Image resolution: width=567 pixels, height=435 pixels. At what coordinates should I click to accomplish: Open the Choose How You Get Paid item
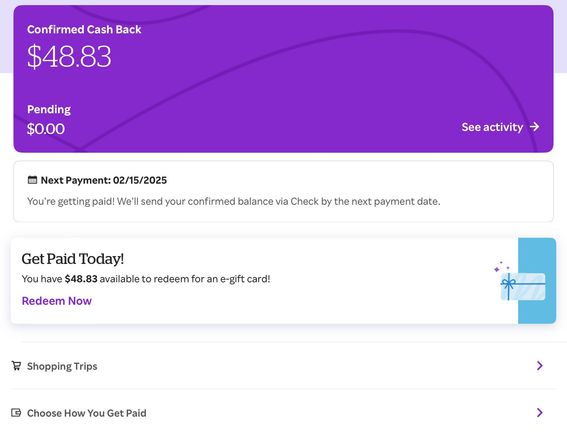(283, 413)
